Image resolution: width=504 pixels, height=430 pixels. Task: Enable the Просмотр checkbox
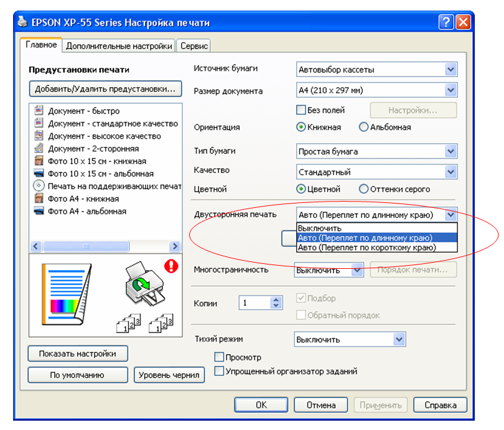click(x=219, y=357)
